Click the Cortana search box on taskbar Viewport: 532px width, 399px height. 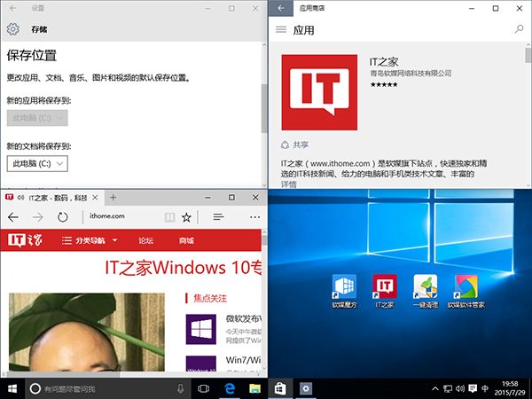click(x=102, y=389)
